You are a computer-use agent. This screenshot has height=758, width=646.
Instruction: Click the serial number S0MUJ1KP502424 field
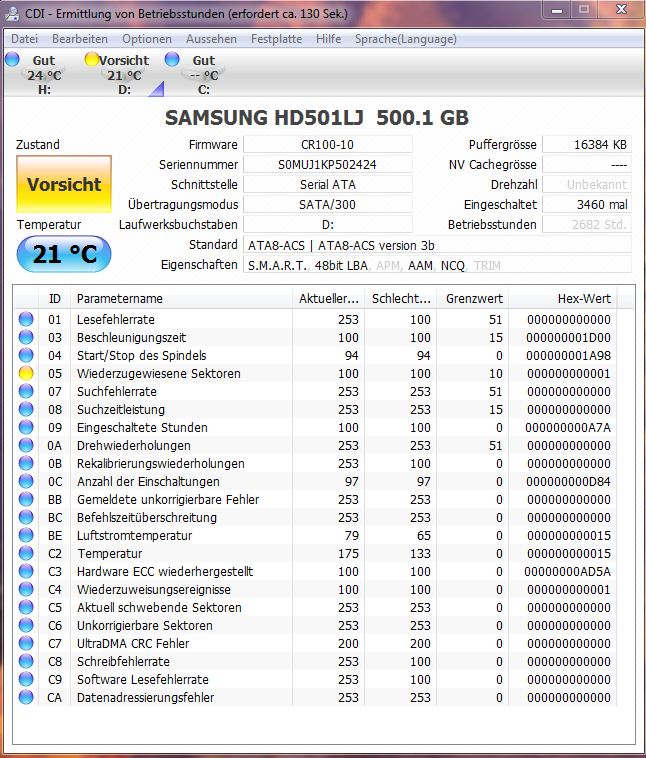tap(327, 164)
